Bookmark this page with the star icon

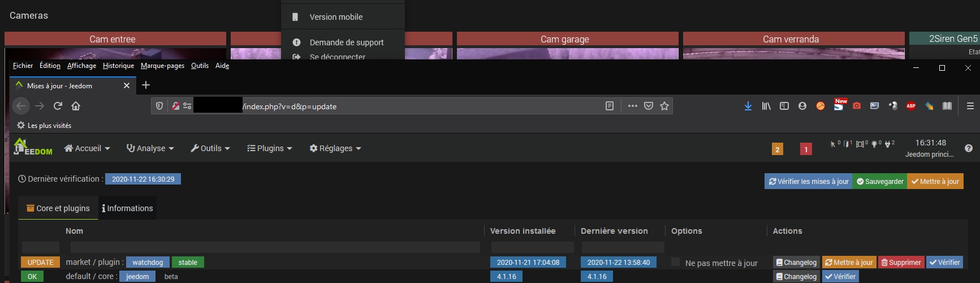tap(664, 106)
